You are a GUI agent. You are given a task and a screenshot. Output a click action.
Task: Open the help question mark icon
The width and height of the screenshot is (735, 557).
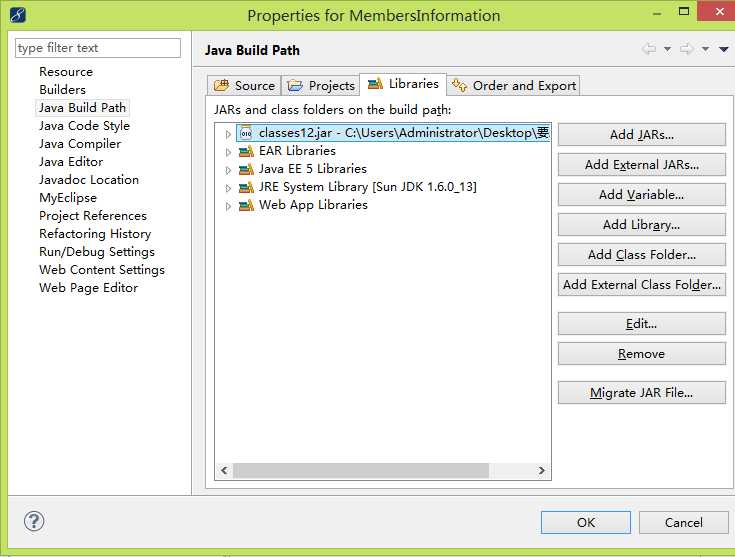coord(34,521)
